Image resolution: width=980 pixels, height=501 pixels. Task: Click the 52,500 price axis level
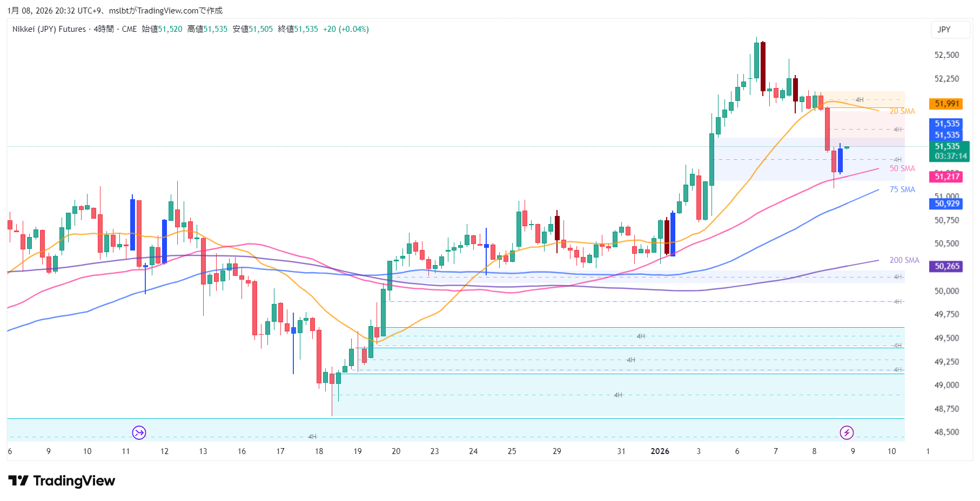point(947,55)
